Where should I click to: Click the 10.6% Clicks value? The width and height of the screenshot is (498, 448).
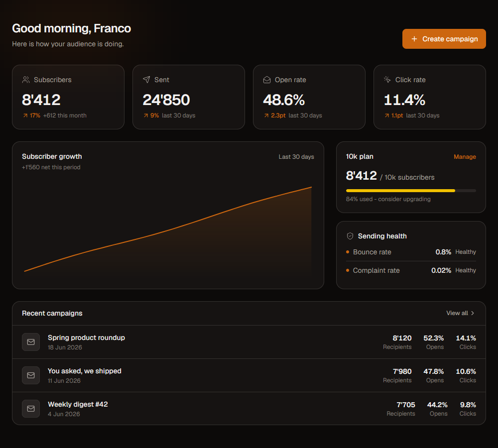click(x=466, y=371)
